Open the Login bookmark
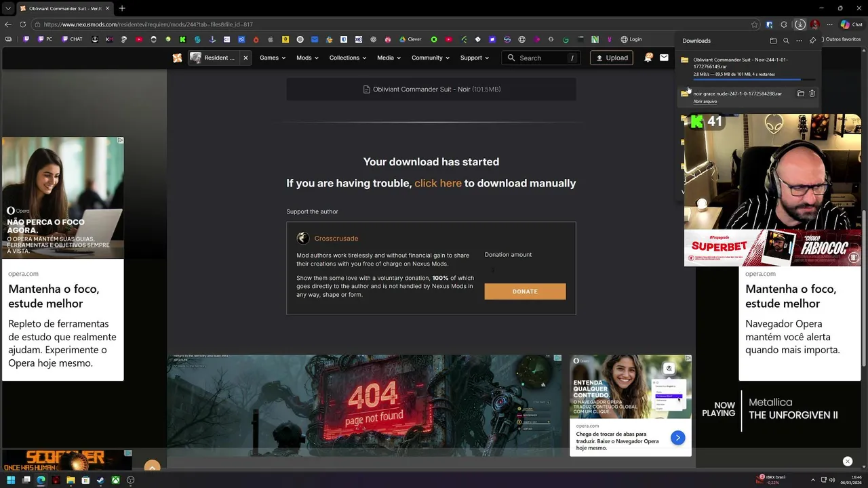The height and width of the screenshot is (488, 868). point(631,39)
